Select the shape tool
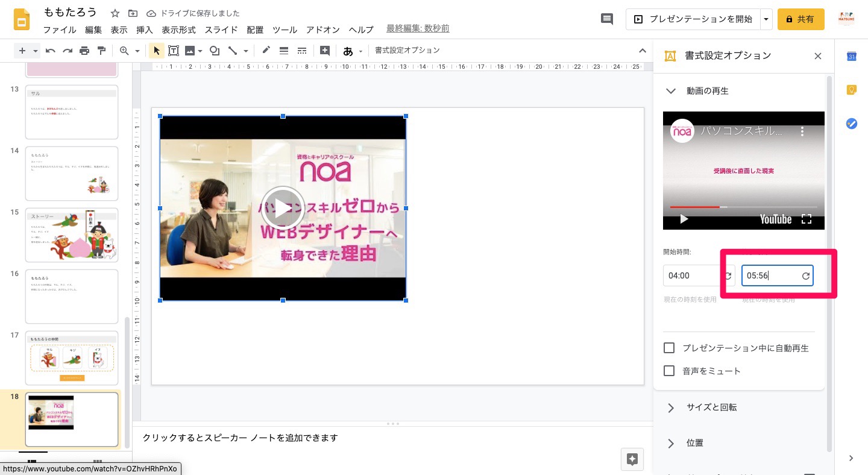This screenshot has height=475, width=868. [x=214, y=51]
